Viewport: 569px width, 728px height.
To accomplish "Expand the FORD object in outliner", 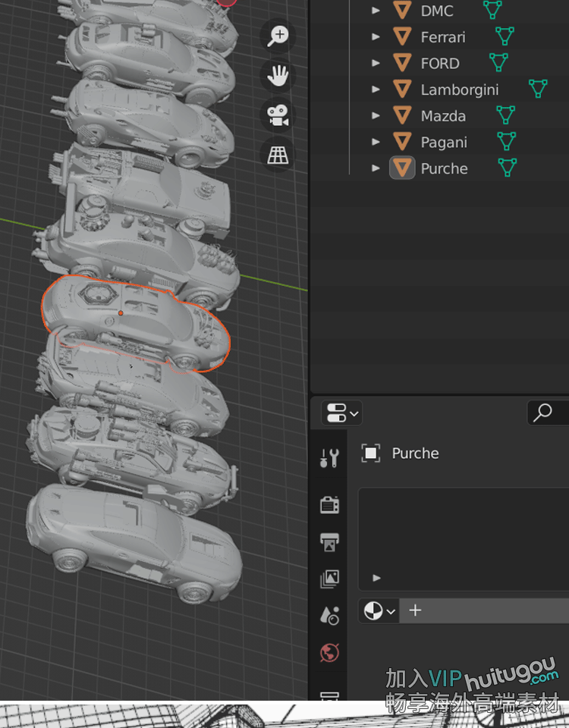I will pos(376,63).
